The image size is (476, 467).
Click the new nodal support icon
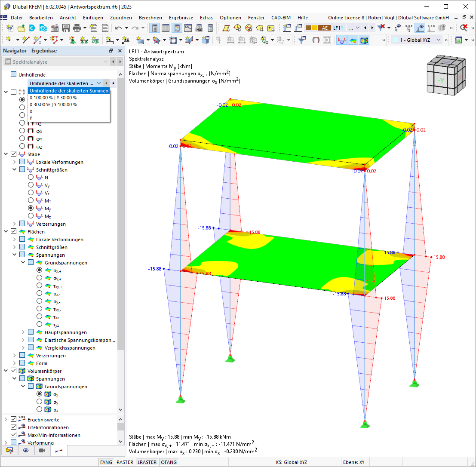click(x=72, y=40)
